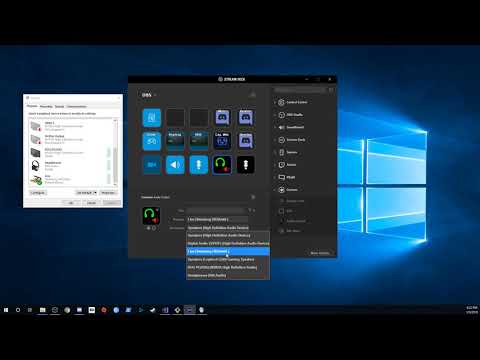480x360 pixels.
Task: Select the empty key slot above the Starting key
Action: (x=175, y=117)
